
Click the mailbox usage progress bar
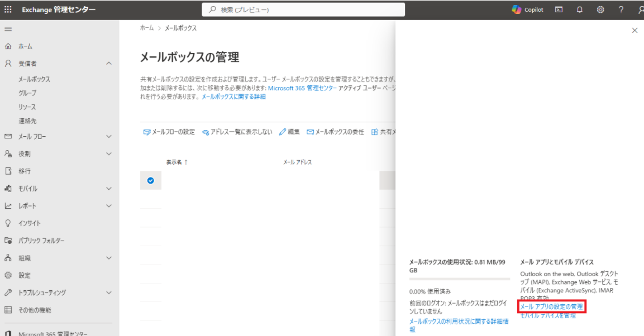460,280
